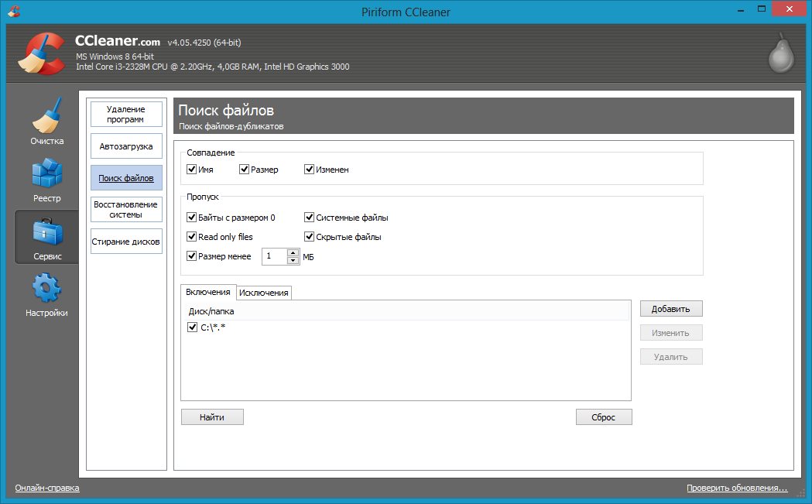This screenshot has height=504, width=812.
Task: Click the Piriform pear icon
Action: [x=781, y=53]
